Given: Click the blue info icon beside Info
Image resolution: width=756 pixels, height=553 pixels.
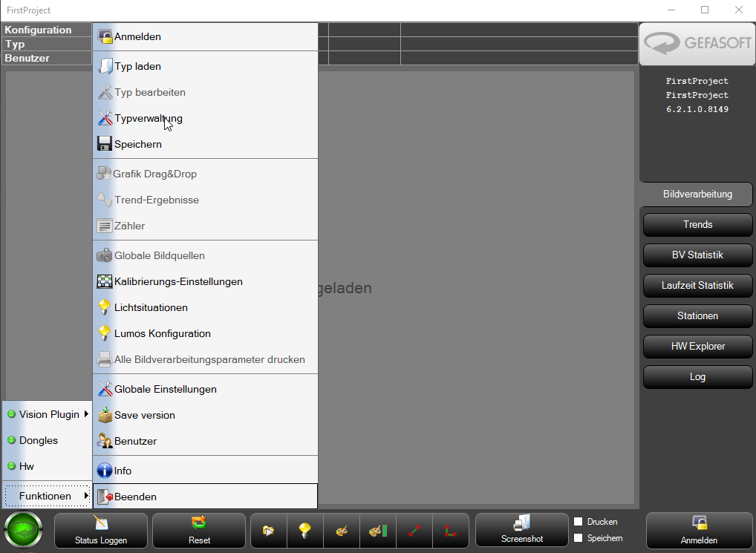Looking at the screenshot, I should click(x=105, y=471).
